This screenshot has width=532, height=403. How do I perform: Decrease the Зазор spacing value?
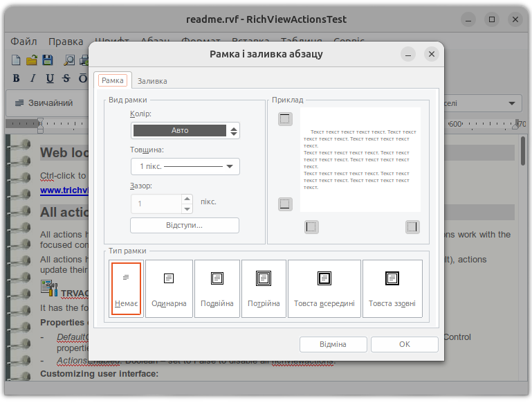[187, 209]
